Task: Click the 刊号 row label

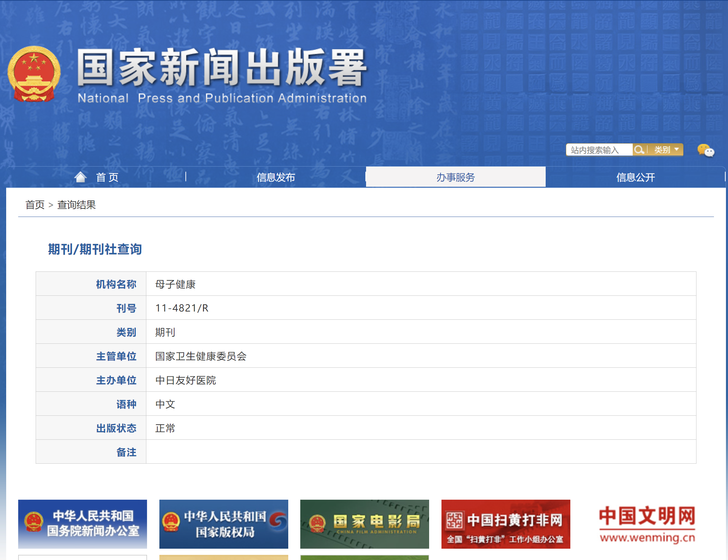Action: coord(126,308)
